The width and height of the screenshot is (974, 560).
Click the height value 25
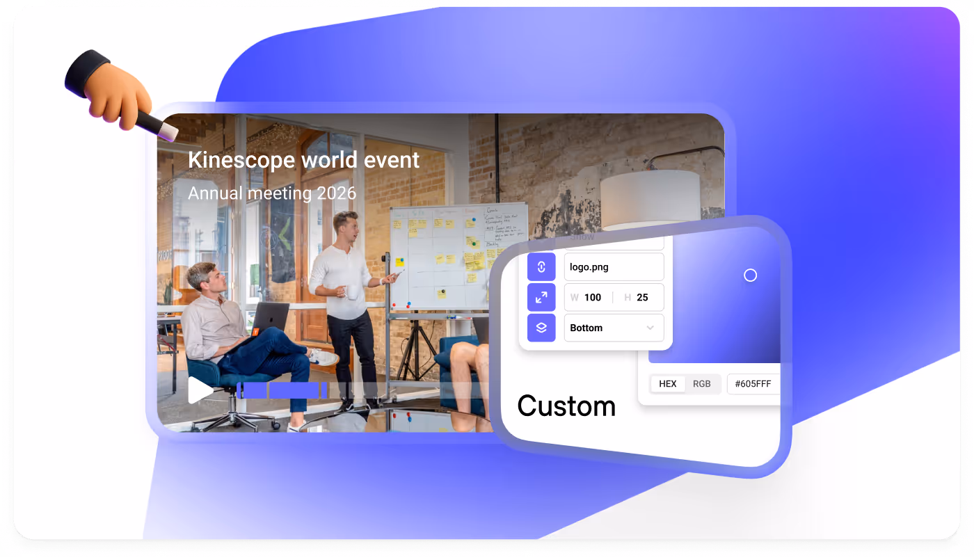click(x=642, y=298)
